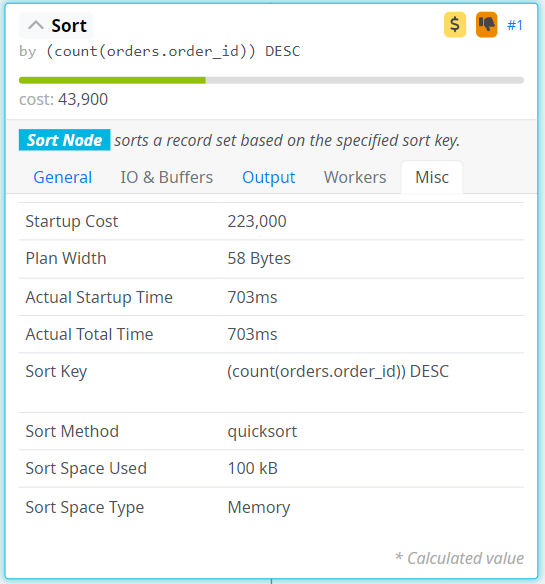This screenshot has height=584, width=545.
Task: Click the orange thumbs-down estimation badge
Action: pos(487,25)
